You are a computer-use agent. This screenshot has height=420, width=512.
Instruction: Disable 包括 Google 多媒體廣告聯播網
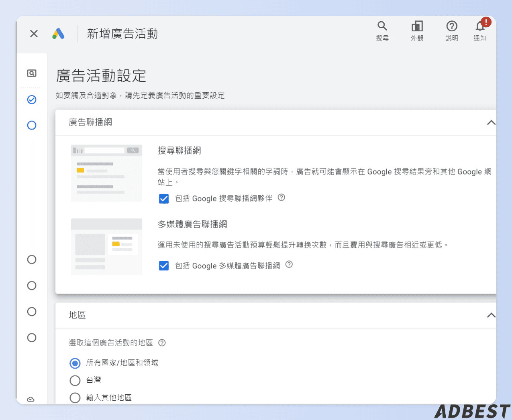click(164, 266)
